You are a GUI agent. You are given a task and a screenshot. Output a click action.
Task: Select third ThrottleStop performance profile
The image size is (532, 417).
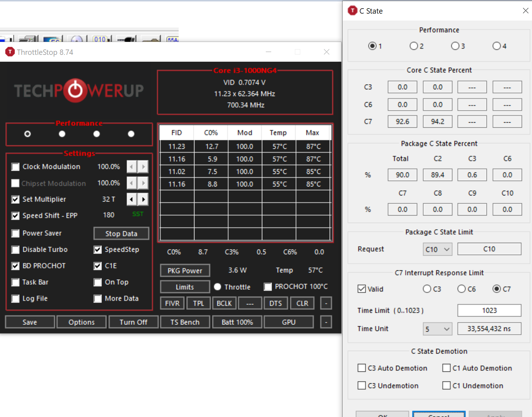click(96, 134)
